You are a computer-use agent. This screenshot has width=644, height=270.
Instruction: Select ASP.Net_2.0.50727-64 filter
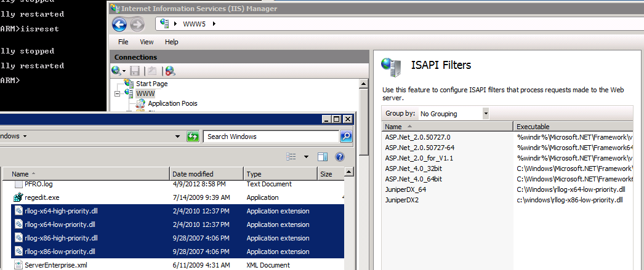(419, 148)
